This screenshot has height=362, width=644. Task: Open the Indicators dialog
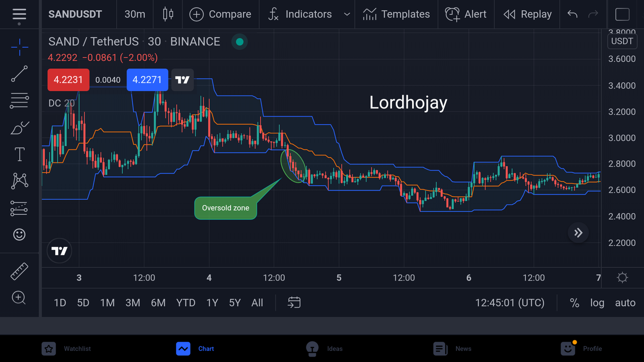pos(300,14)
